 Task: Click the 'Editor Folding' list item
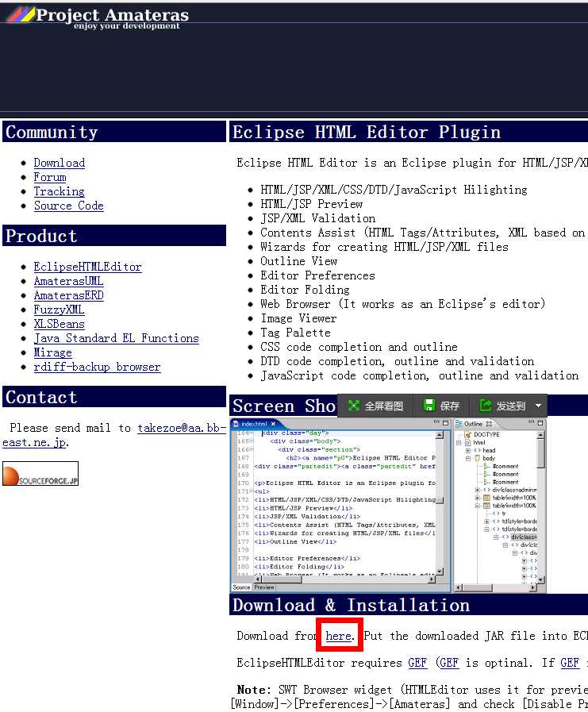[x=306, y=290]
